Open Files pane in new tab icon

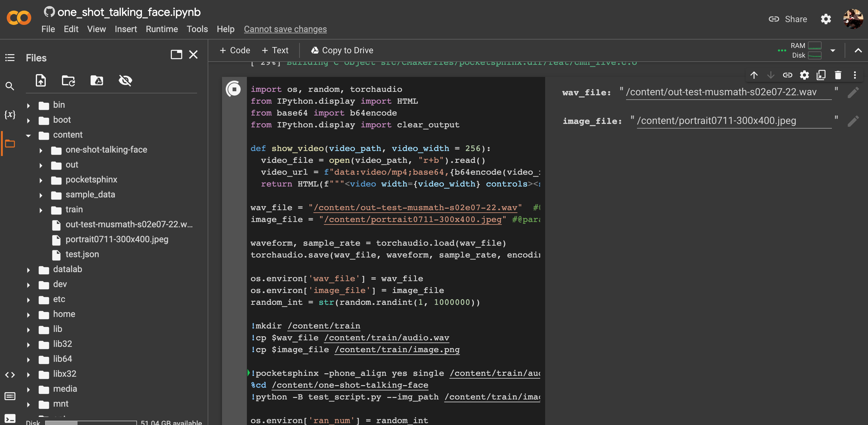pyautogui.click(x=177, y=54)
